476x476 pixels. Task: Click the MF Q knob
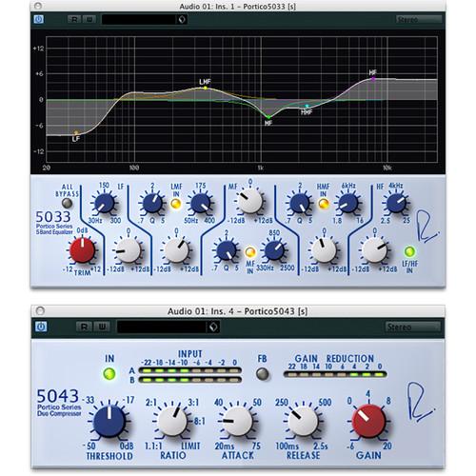[x=227, y=250]
